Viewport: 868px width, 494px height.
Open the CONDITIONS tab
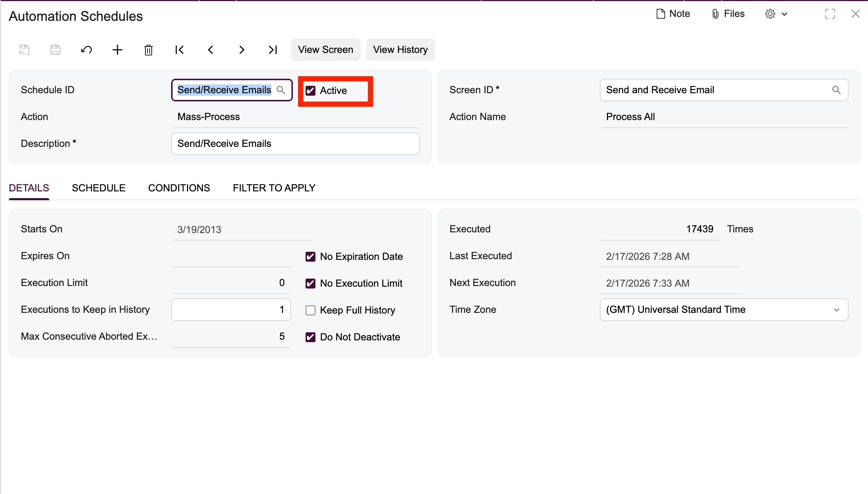coord(179,188)
